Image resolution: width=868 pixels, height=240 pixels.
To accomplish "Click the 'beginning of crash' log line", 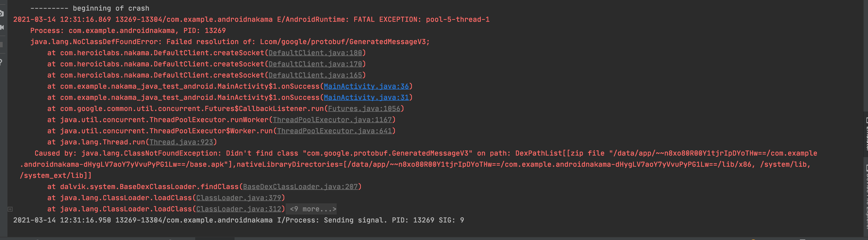I will [x=90, y=8].
